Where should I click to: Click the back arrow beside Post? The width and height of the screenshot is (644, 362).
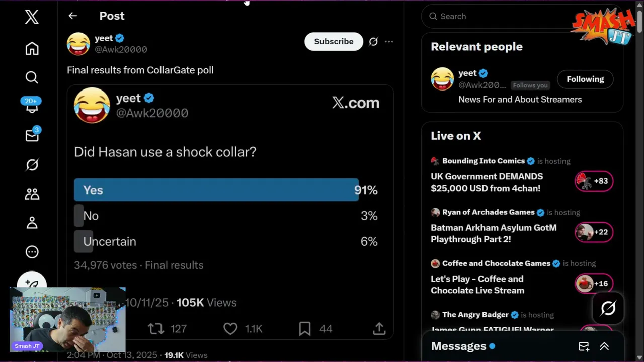click(73, 16)
